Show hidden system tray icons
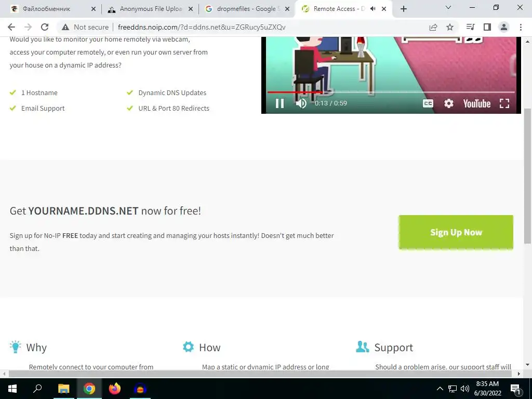The image size is (532, 399). pos(440,389)
